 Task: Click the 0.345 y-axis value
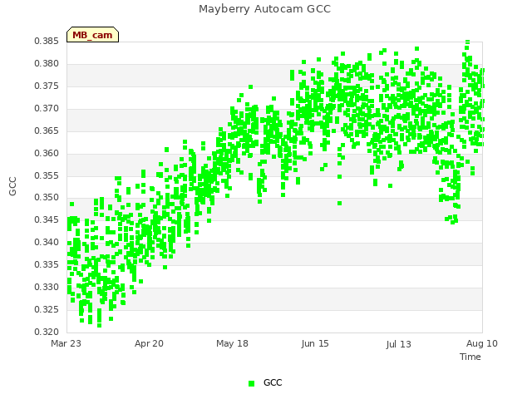coord(47,219)
